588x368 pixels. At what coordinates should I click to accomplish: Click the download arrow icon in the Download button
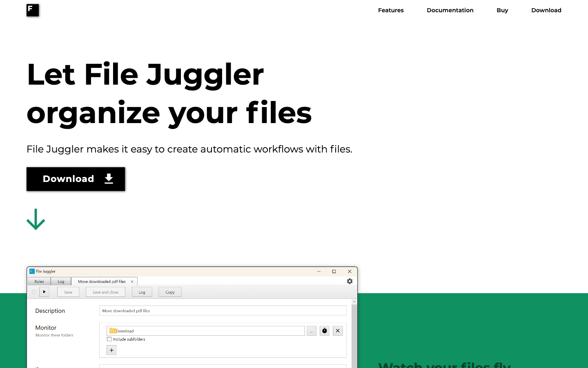tap(109, 179)
